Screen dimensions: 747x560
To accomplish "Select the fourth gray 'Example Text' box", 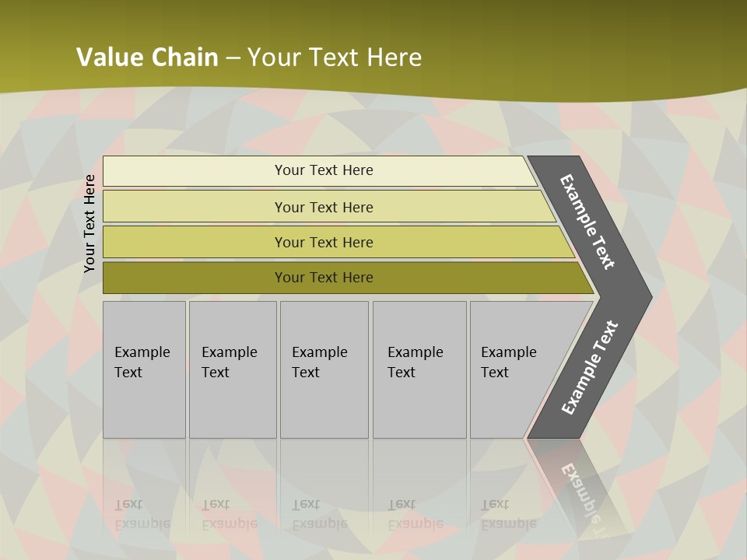I will tap(419, 369).
